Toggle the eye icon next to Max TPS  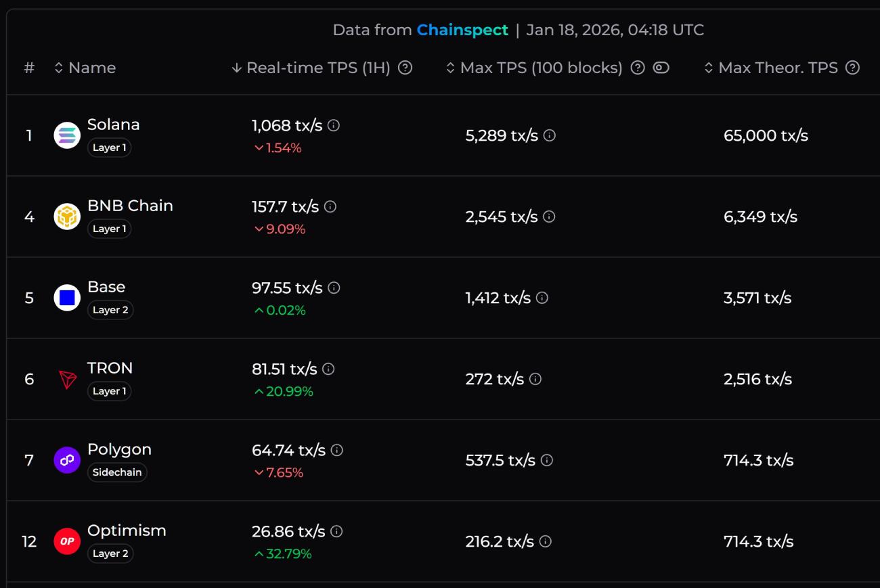click(x=661, y=68)
